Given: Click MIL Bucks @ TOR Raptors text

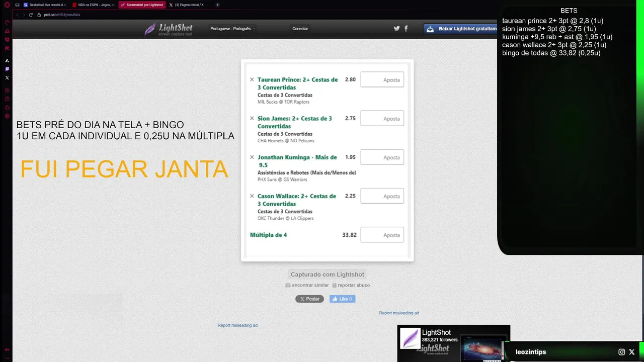Looking at the screenshot, I should [x=283, y=102].
